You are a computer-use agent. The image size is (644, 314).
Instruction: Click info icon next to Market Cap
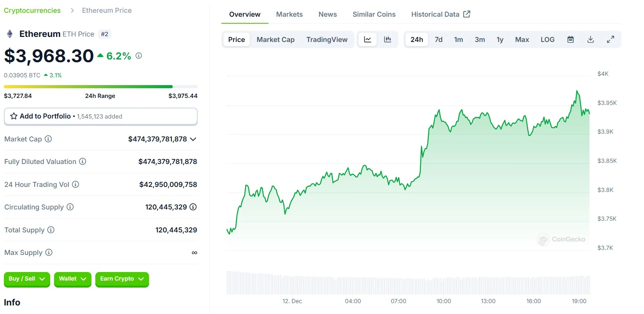pyautogui.click(x=48, y=139)
